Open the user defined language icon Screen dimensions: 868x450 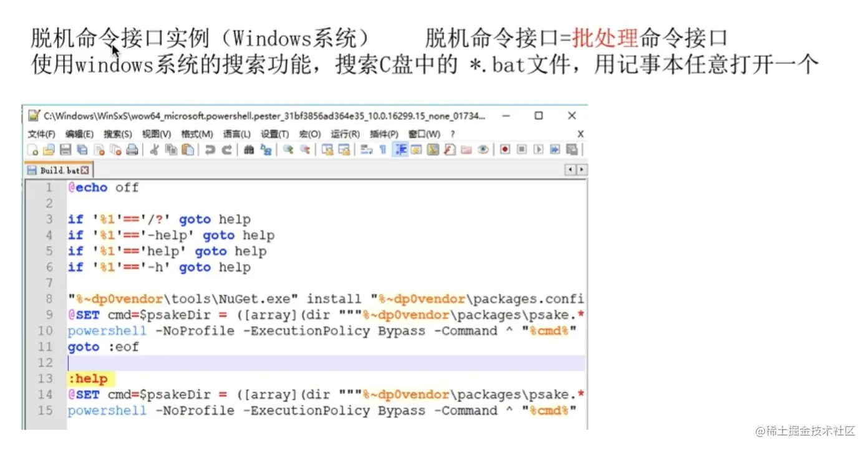tap(416, 150)
